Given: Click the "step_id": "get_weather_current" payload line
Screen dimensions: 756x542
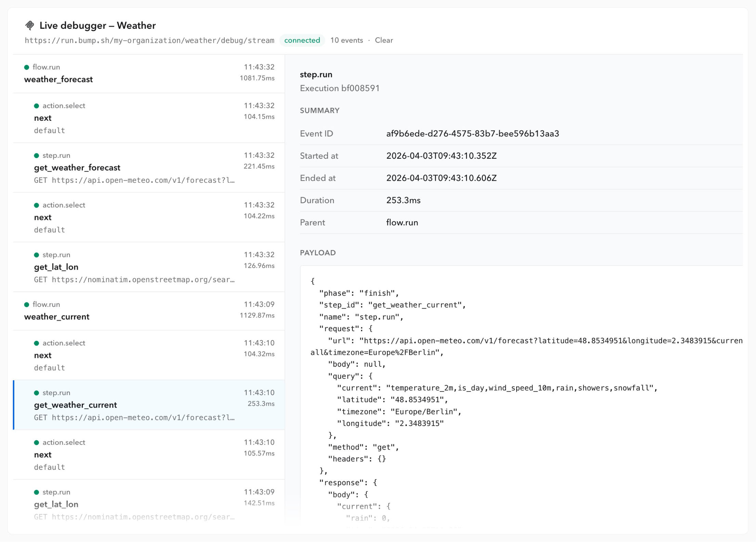Looking at the screenshot, I should point(392,305).
